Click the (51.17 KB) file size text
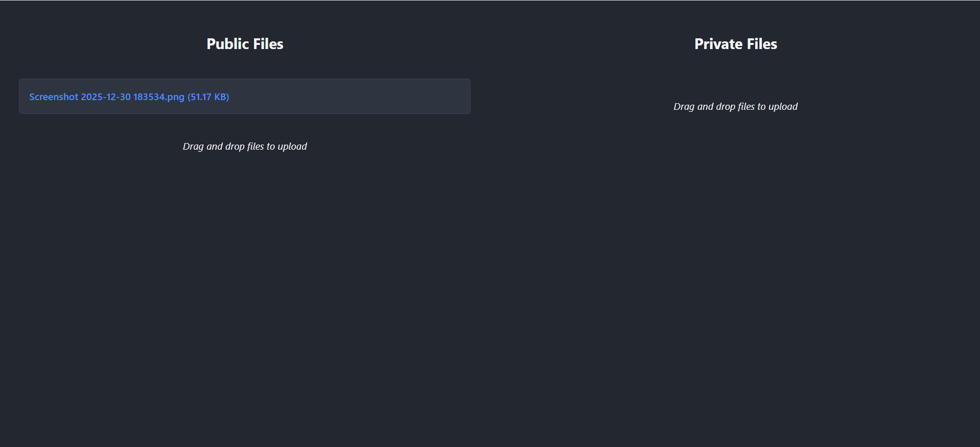Screen dimensions: 980x447 208,97
